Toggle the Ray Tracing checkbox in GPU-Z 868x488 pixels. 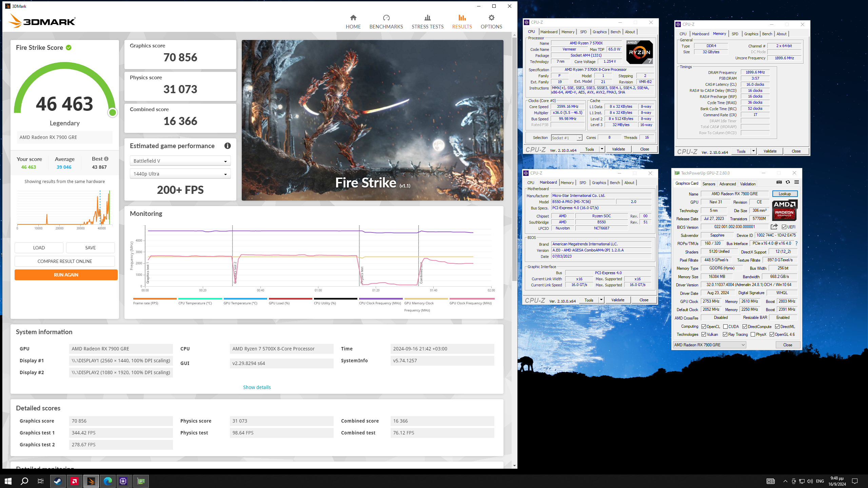point(725,334)
